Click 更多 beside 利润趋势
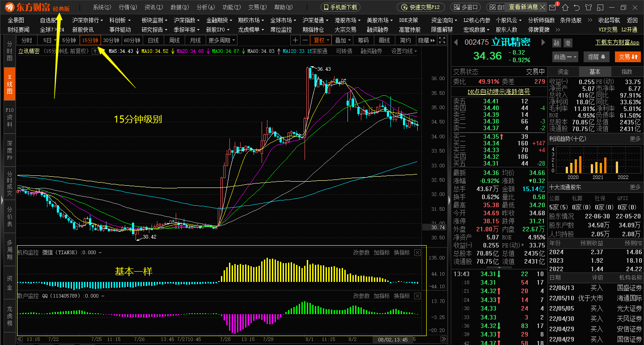Image resolution: width=644 pixels, height=345 pixels. [635, 139]
